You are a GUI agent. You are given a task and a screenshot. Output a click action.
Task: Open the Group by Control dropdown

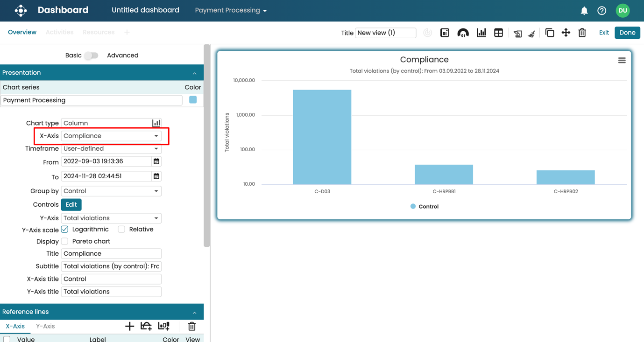click(111, 191)
